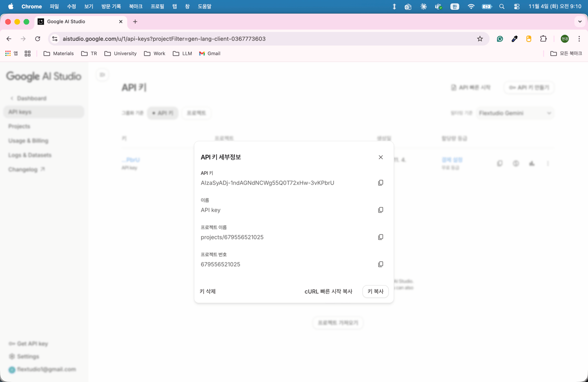Toggle the API 키 grouping filter
This screenshot has height=382, width=588.
[x=163, y=113]
